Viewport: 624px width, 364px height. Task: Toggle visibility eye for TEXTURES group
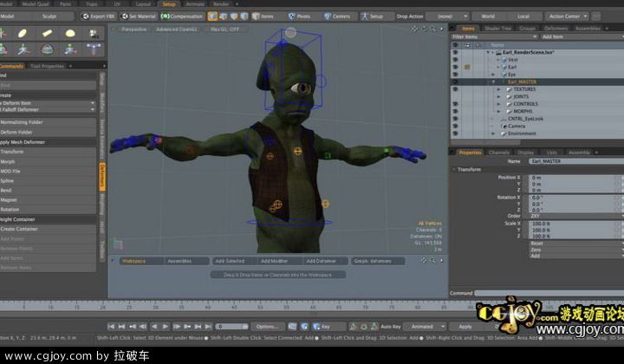click(455, 89)
